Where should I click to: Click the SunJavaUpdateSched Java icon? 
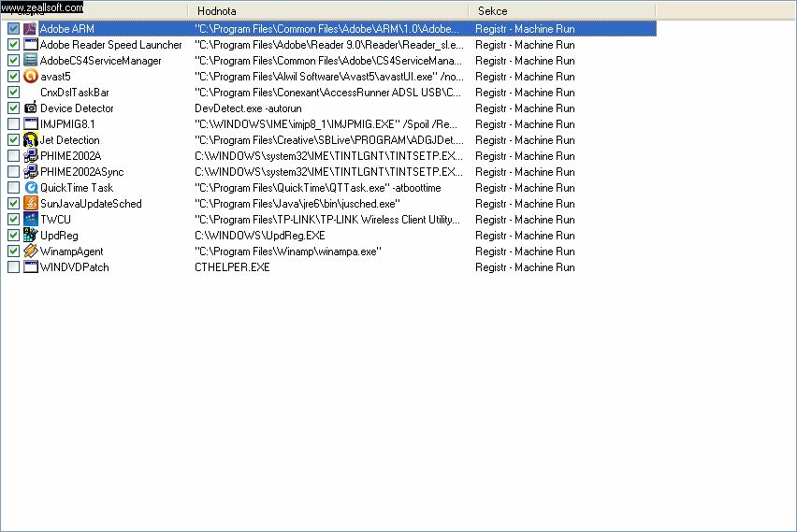point(31,203)
